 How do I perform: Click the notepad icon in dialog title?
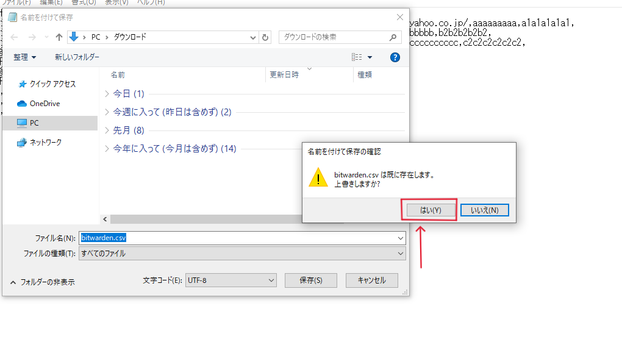(13, 17)
